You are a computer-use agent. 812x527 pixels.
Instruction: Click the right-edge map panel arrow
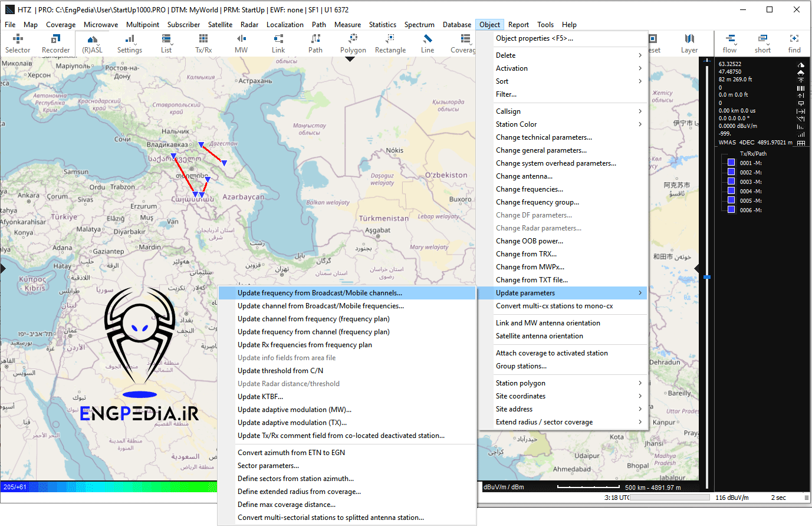click(x=696, y=269)
